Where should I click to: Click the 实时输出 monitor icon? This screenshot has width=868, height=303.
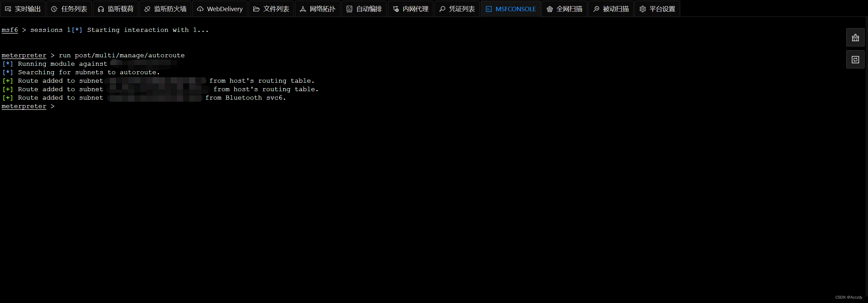[8, 9]
